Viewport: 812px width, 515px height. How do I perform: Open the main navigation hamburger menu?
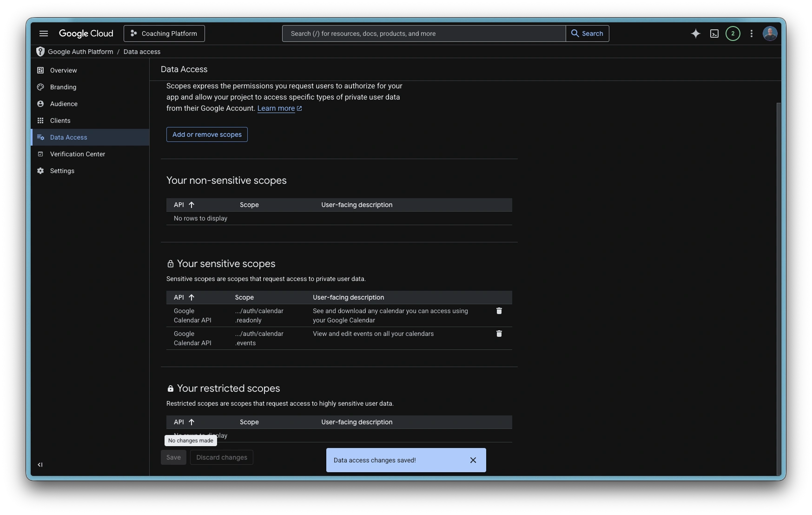tap(44, 33)
